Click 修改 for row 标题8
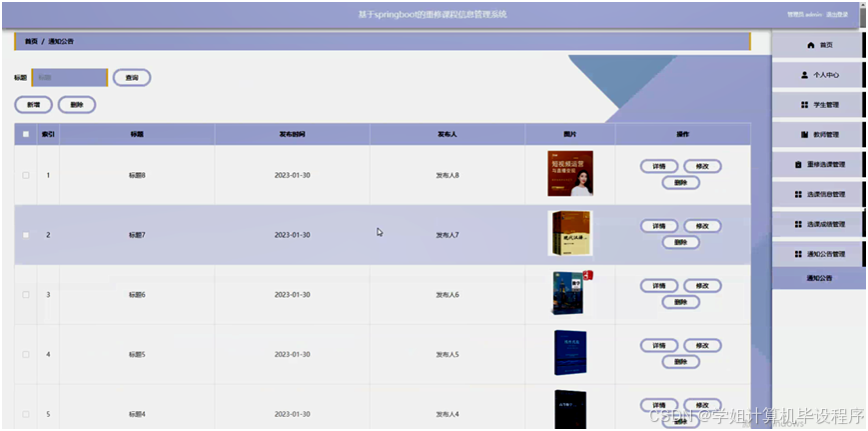Screen dimensions: 868x431 tap(702, 166)
